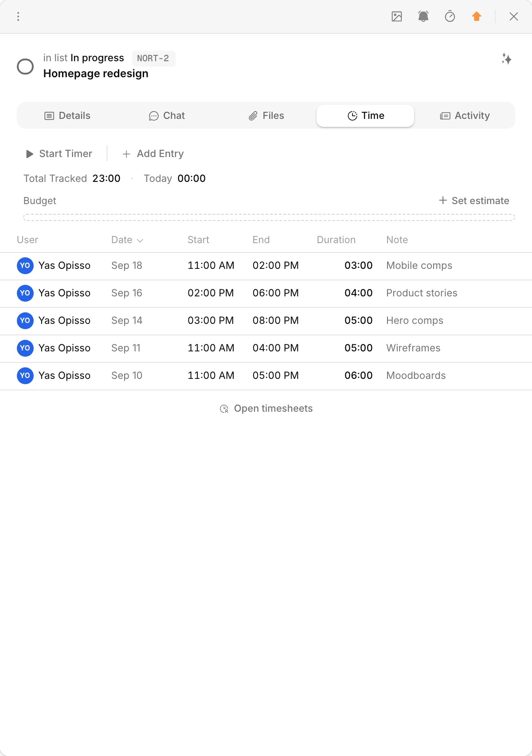Screen dimensions: 532x756
Task: Open the NORT-2 task ID badge
Action: (x=153, y=58)
